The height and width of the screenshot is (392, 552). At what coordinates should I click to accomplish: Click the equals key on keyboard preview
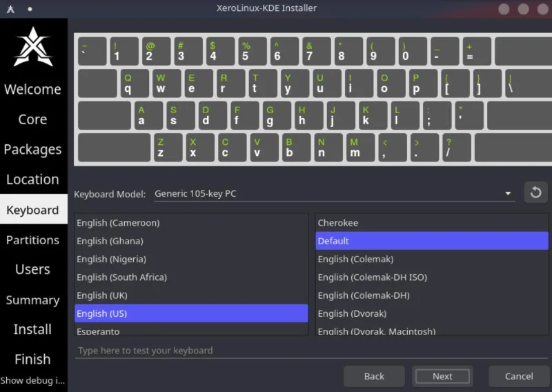pos(477,52)
